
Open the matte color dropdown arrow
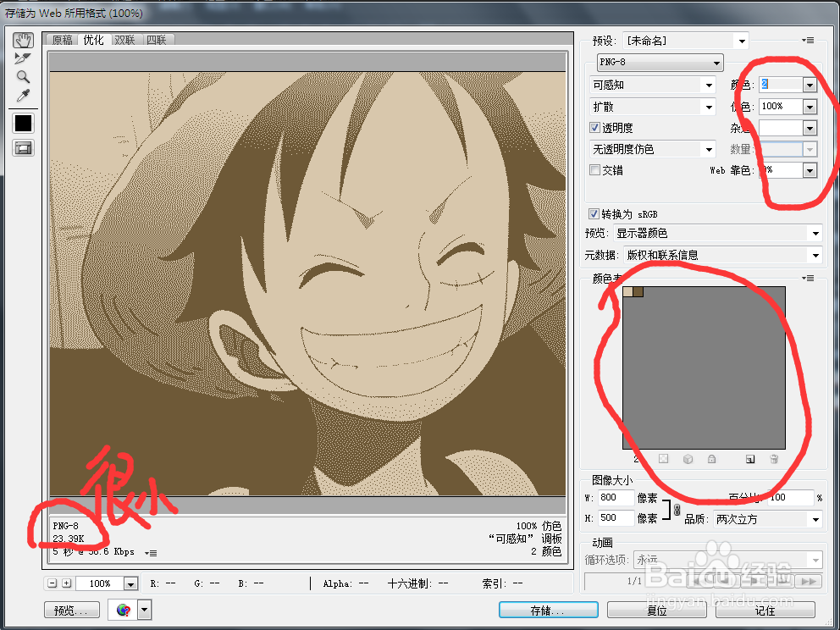[810, 128]
